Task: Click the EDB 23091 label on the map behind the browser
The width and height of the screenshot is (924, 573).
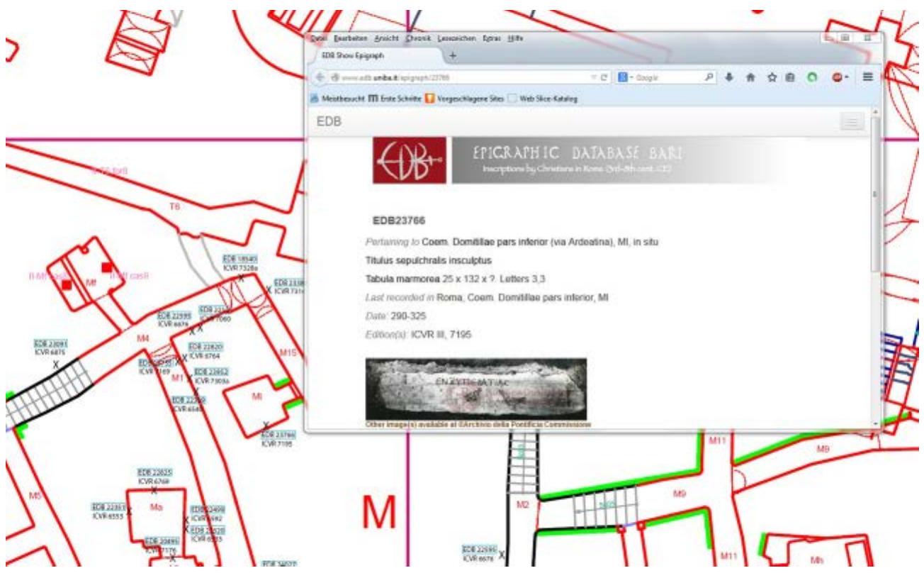Action: [x=51, y=343]
